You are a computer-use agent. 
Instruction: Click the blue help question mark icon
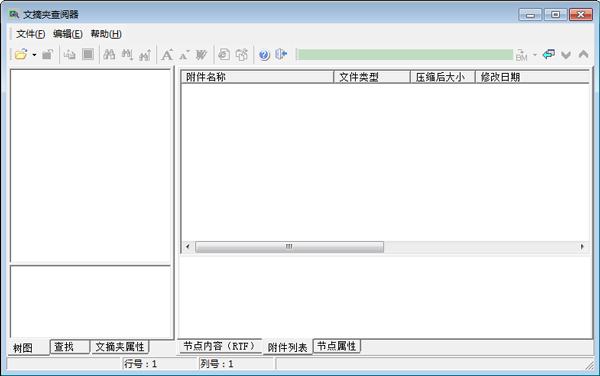click(264, 55)
